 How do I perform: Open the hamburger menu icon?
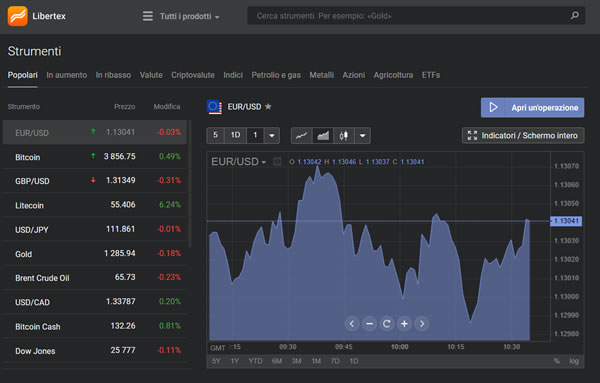point(148,16)
